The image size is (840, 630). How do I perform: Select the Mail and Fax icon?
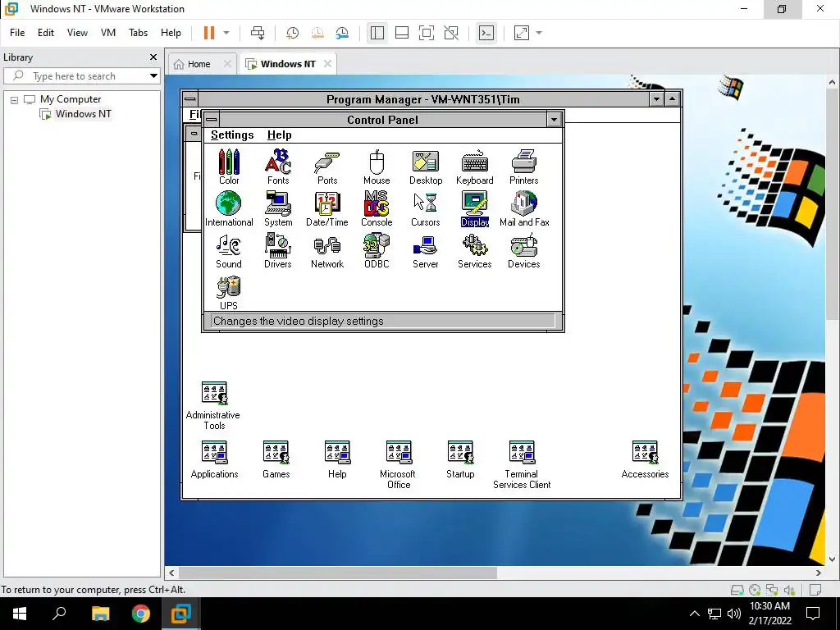click(524, 209)
